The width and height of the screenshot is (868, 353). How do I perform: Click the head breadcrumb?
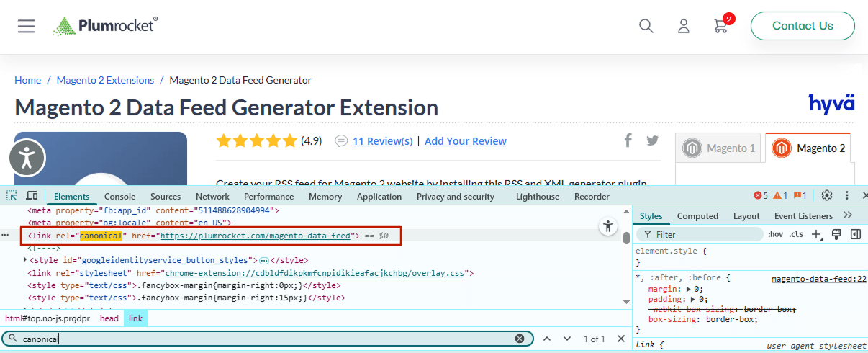pyautogui.click(x=109, y=318)
